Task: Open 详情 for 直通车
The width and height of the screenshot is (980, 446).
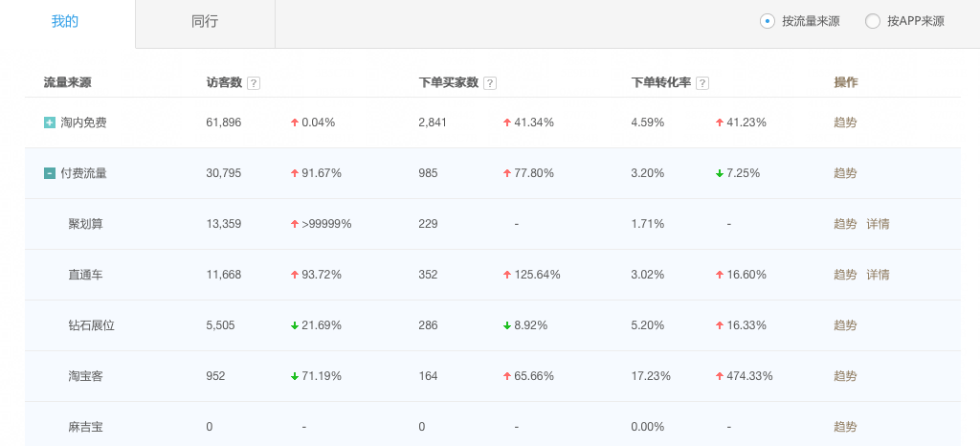Action: coord(879,275)
